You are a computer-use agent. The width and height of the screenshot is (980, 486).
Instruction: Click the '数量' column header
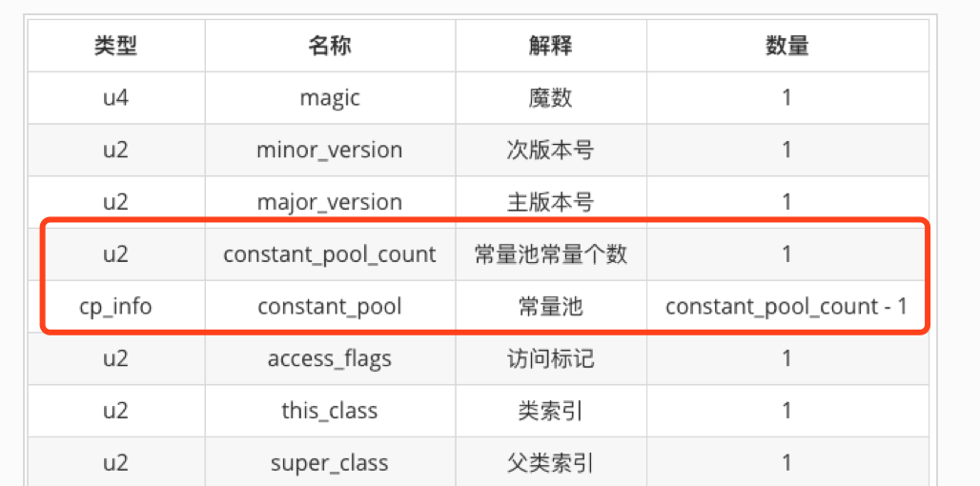pyautogui.click(x=786, y=45)
